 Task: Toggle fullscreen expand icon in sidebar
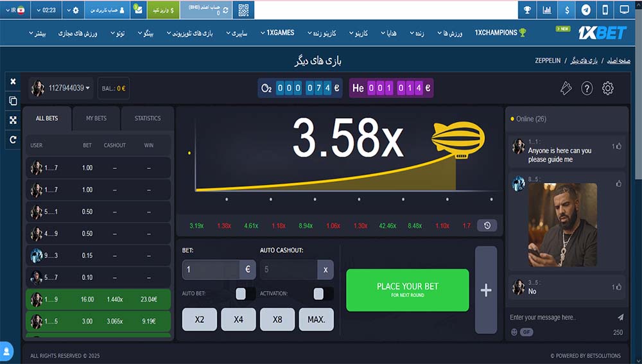13,120
